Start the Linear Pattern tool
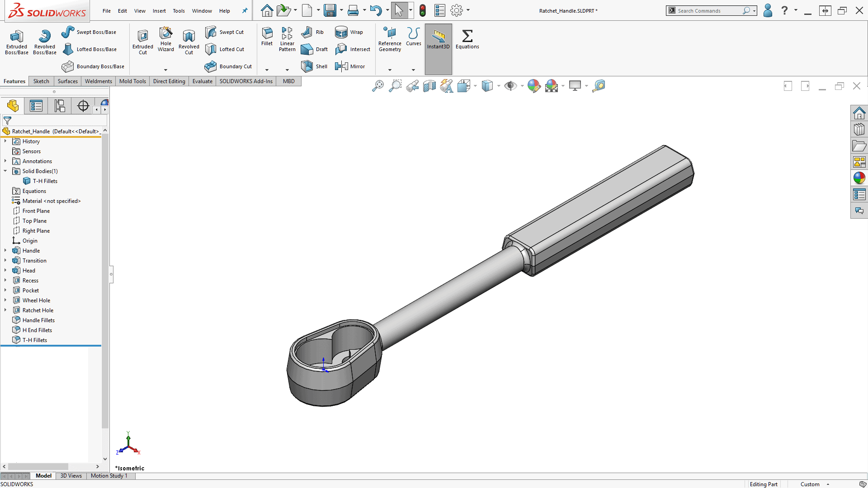The image size is (868, 488). [287, 39]
